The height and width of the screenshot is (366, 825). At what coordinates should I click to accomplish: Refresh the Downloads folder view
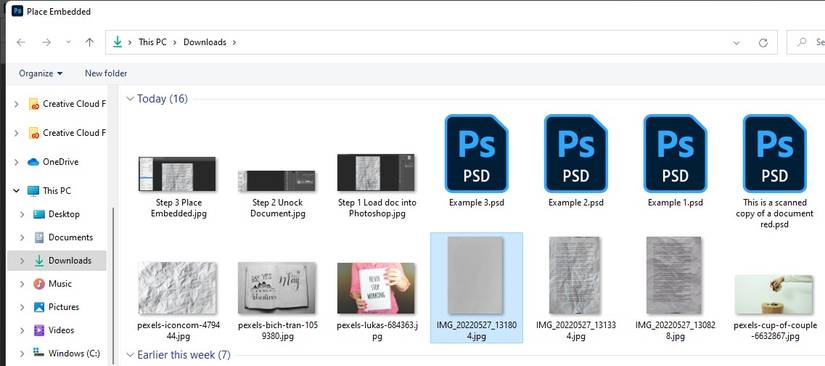[x=763, y=43]
